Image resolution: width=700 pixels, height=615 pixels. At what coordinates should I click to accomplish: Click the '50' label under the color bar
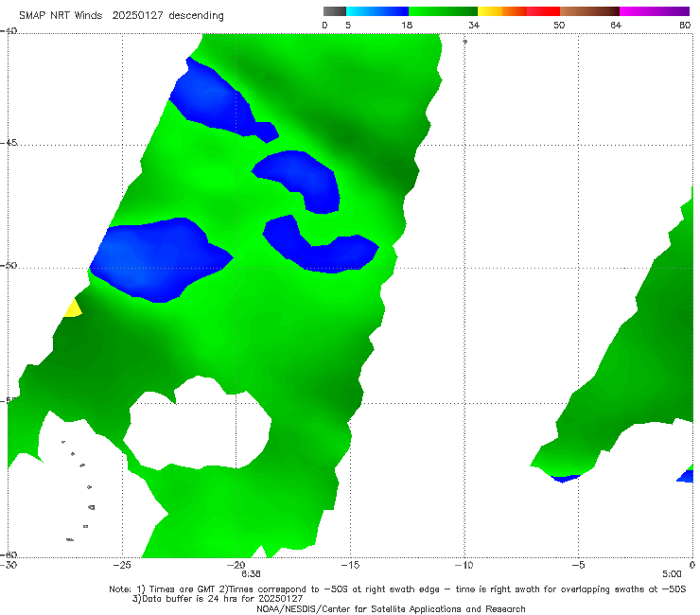559,25
